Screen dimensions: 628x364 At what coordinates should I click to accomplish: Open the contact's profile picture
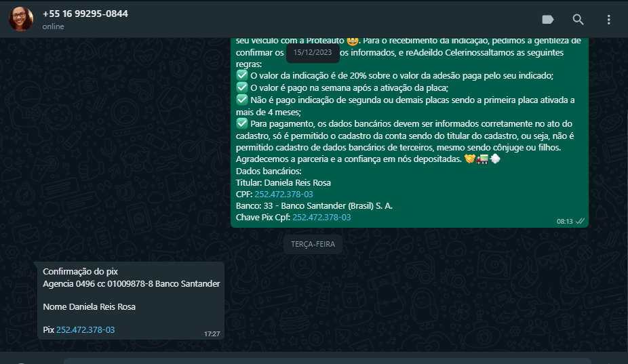(x=21, y=19)
